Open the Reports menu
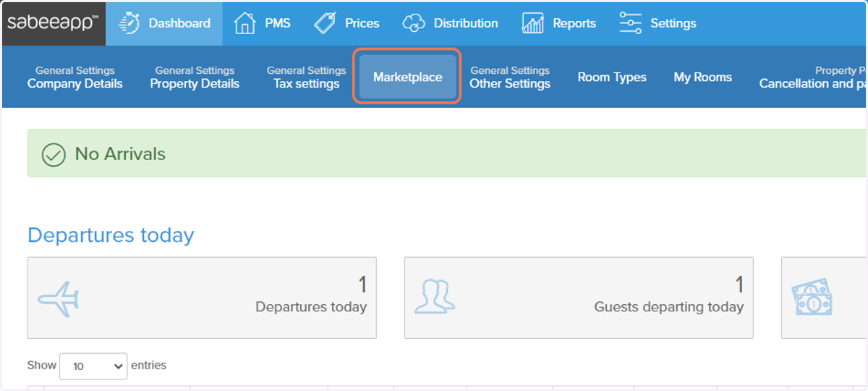The height and width of the screenshot is (391, 868). tap(574, 23)
